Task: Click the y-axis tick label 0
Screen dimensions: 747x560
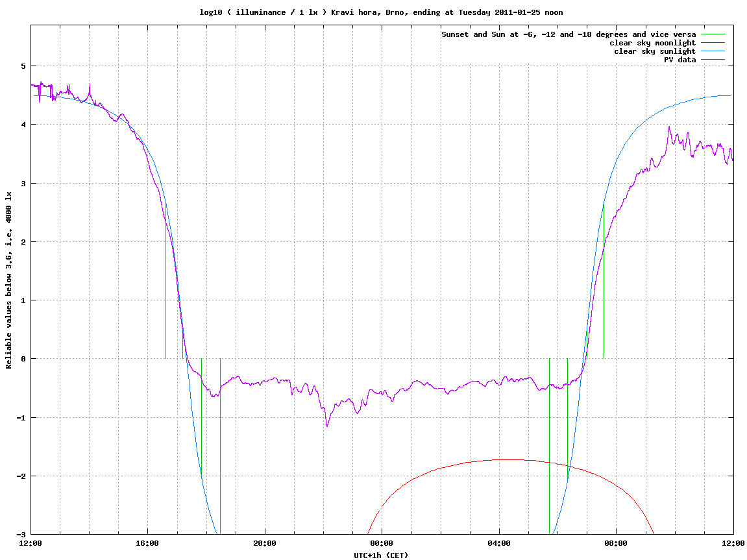Action: (x=23, y=359)
